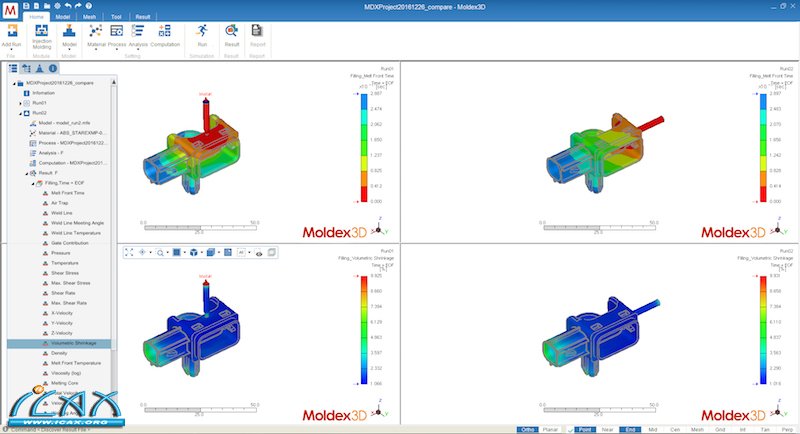Toggle Planar mode in status bar

[550, 430]
